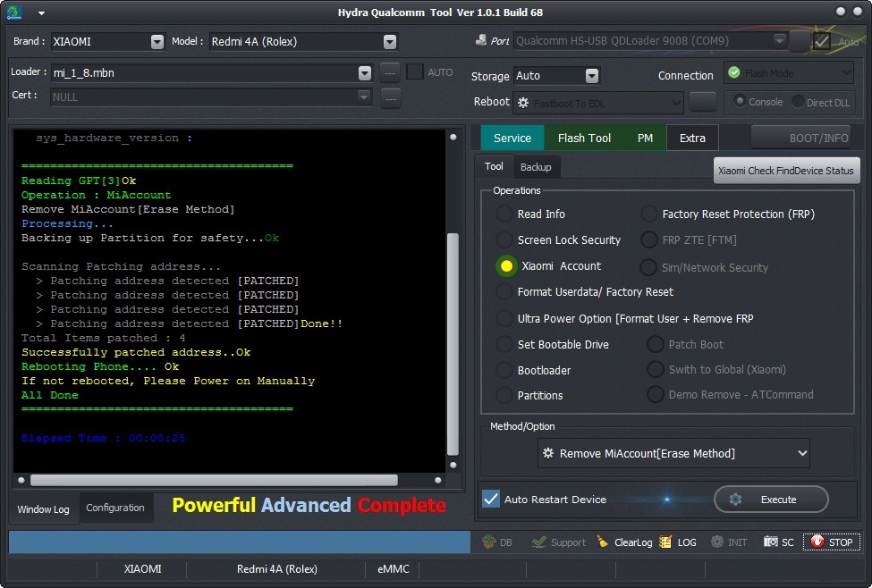The height and width of the screenshot is (588, 872).
Task: Select the Tool sub-tab
Action: (494, 166)
